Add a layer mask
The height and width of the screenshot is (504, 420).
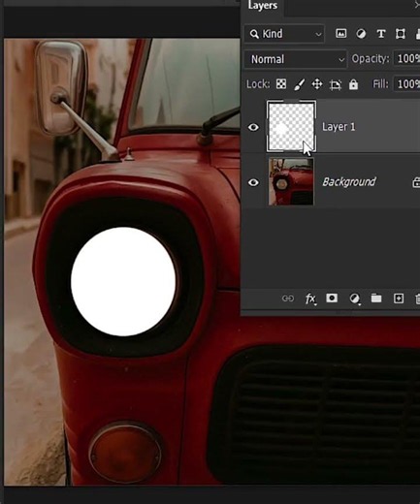pos(332,298)
